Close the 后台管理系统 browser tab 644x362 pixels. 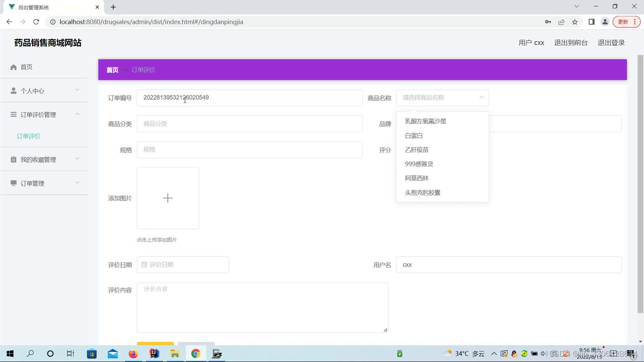click(x=97, y=7)
